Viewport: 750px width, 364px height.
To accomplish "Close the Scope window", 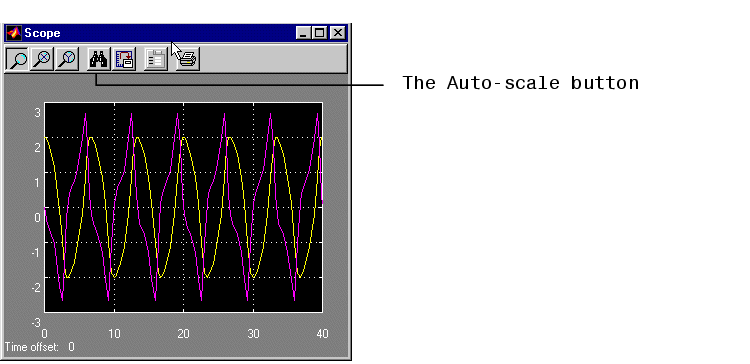I will pyautogui.click(x=338, y=33).
